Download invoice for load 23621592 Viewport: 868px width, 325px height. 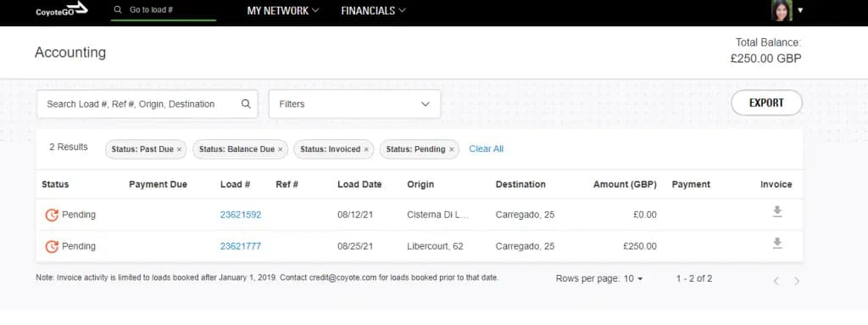(x=777, y=212)
